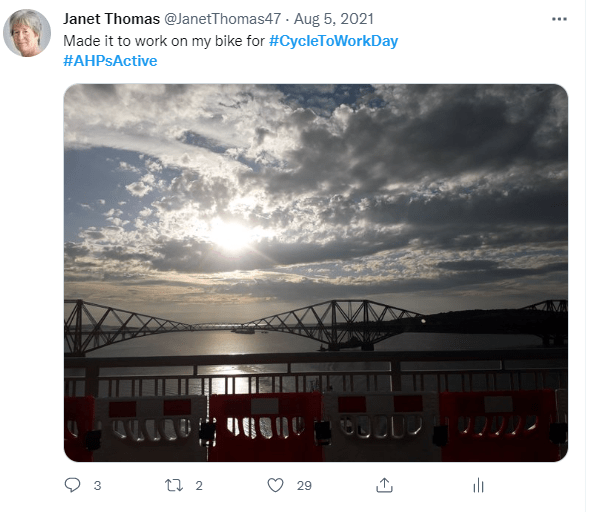Open the three-dot more options menu

coord(559,19)
